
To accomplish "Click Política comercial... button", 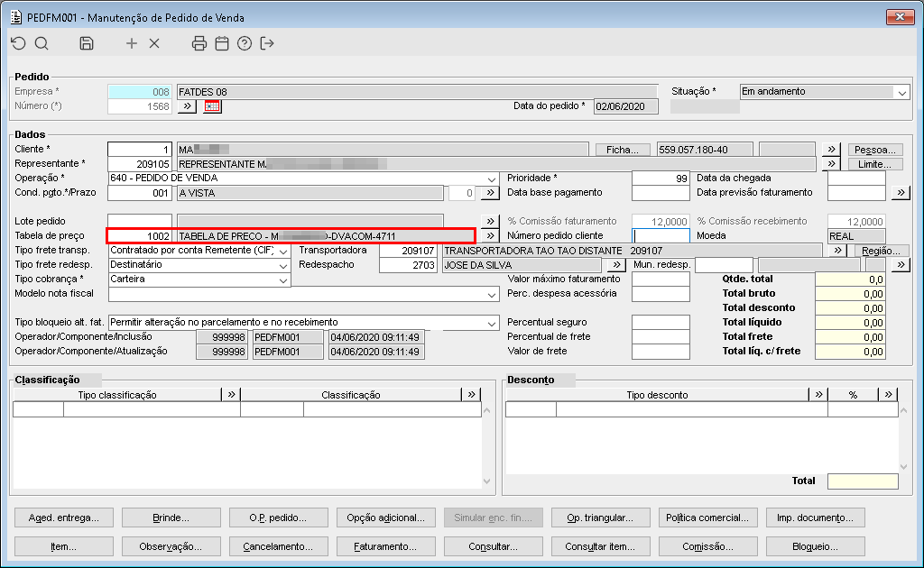I will click(707, 518).
